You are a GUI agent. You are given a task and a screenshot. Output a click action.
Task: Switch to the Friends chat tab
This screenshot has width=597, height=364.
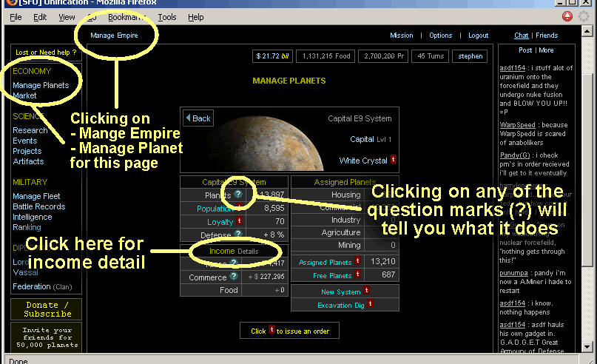tap(547, 36)
